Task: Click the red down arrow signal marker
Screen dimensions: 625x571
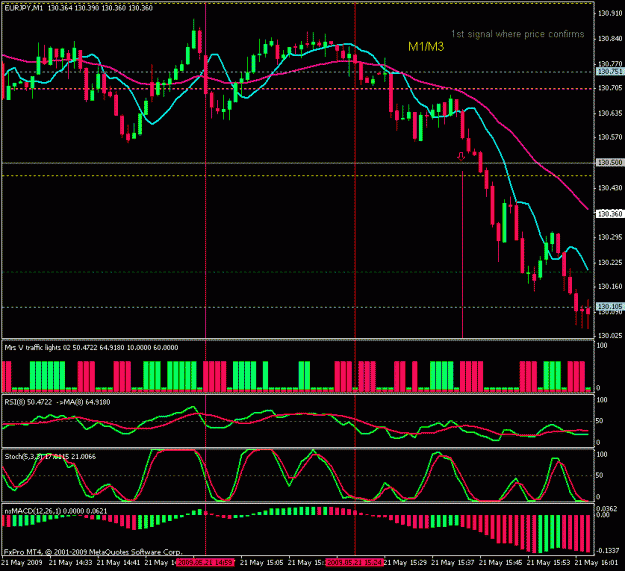Action: 461,156
